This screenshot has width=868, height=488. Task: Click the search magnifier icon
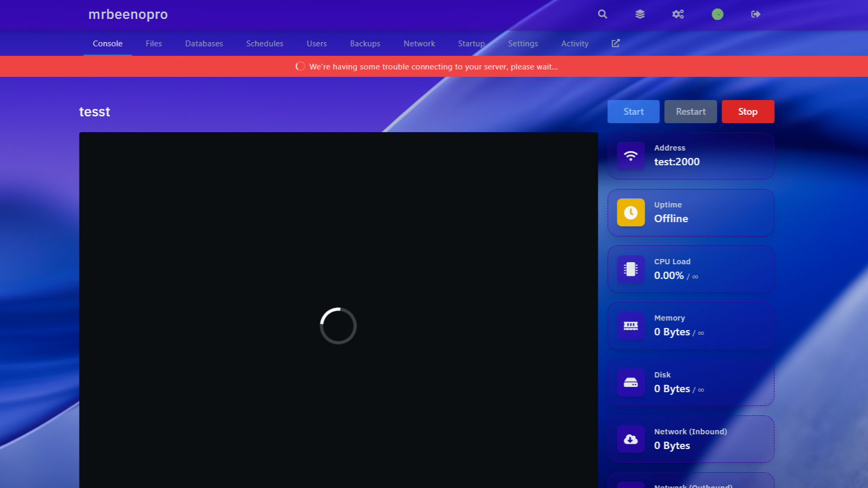(x=603, y=14)
